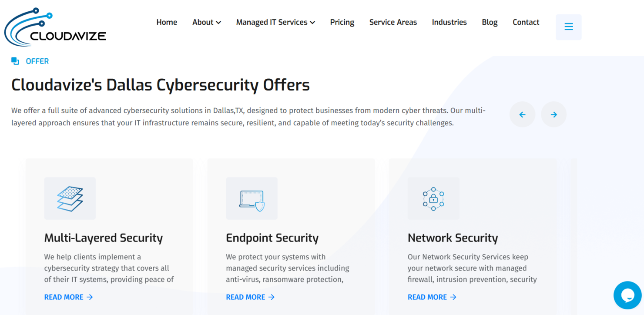Click READ MORE under Endpoint Security
The height and width of the screenshot is (315, 644).
246,297
